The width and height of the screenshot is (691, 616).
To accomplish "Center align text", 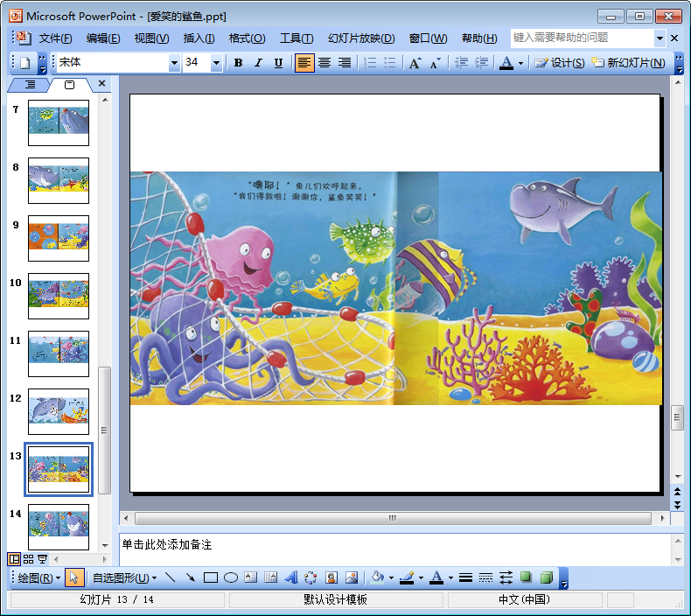I will [325, 63].
